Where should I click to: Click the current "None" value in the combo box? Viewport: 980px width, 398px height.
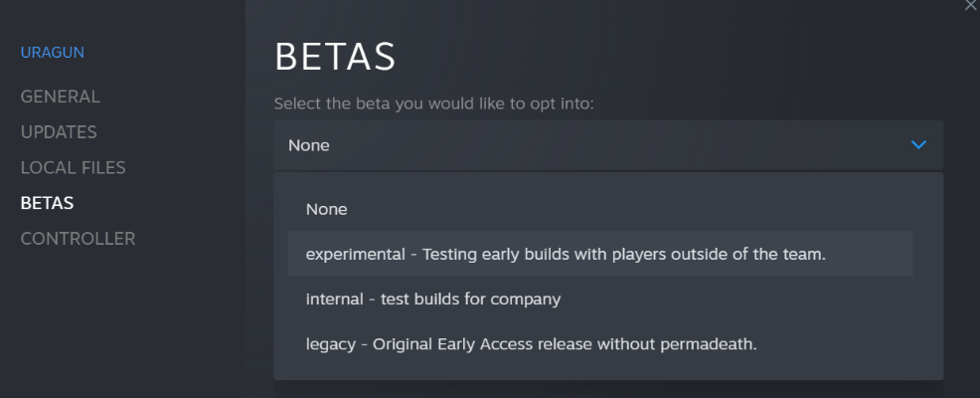pyautogui.click(x=309, y=145)
